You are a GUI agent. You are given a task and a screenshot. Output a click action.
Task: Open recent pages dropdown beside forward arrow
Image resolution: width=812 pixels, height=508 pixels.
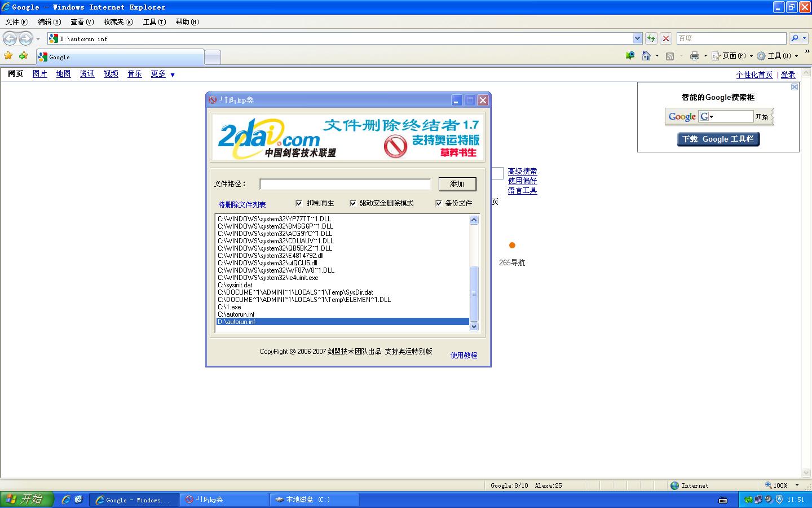38,39
